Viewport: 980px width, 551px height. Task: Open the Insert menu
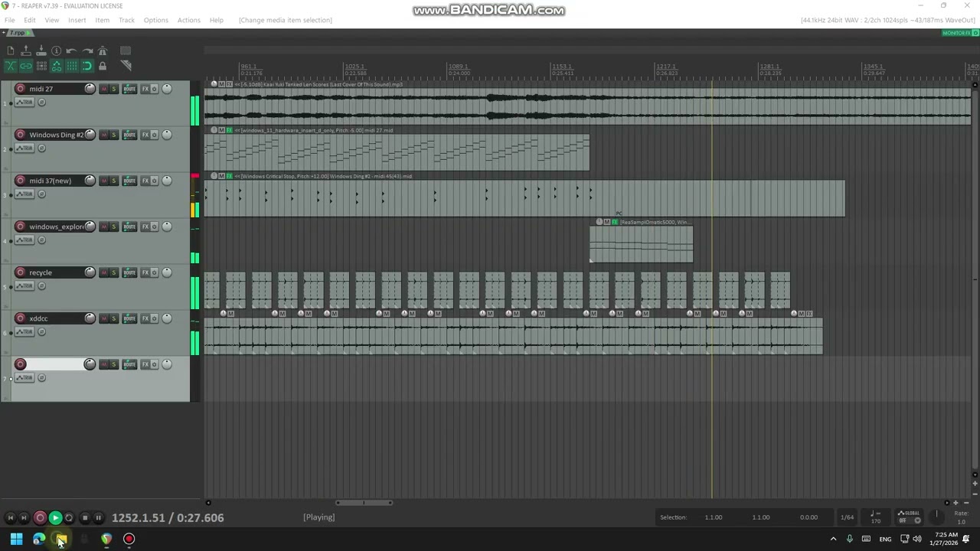(x=77, y=20)
